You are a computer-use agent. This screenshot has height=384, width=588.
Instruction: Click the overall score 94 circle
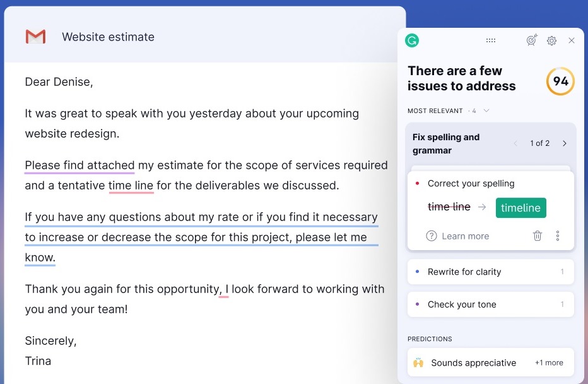[x=560, y=81]
